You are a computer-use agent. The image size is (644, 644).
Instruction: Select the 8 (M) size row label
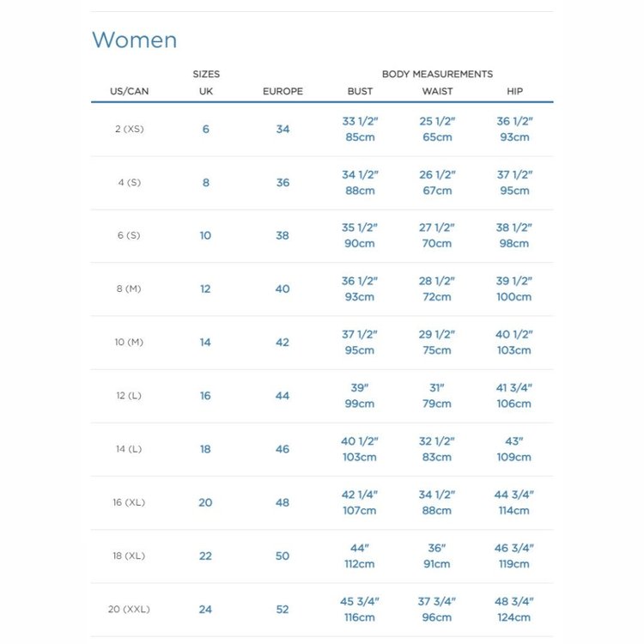tap(127, 289)
